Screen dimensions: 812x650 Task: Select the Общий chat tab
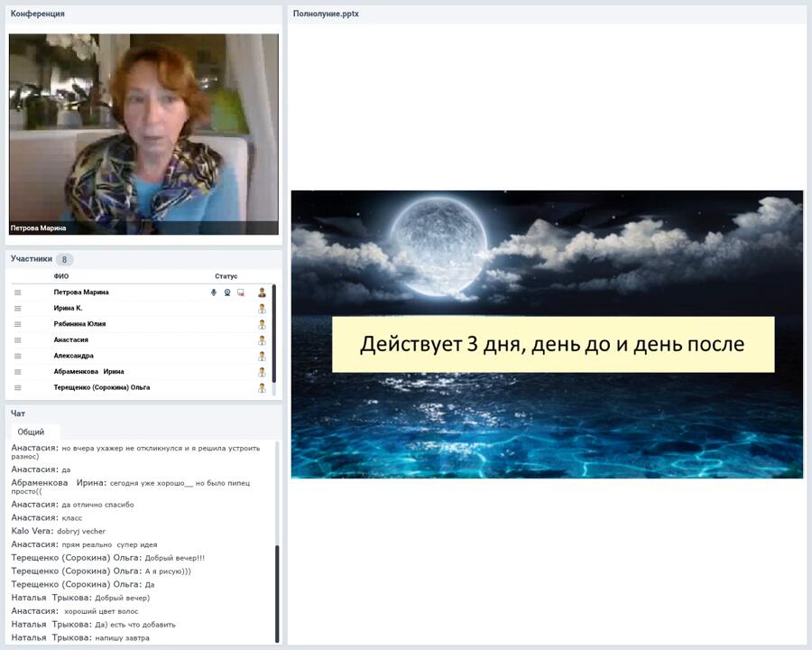pos(32,432)
